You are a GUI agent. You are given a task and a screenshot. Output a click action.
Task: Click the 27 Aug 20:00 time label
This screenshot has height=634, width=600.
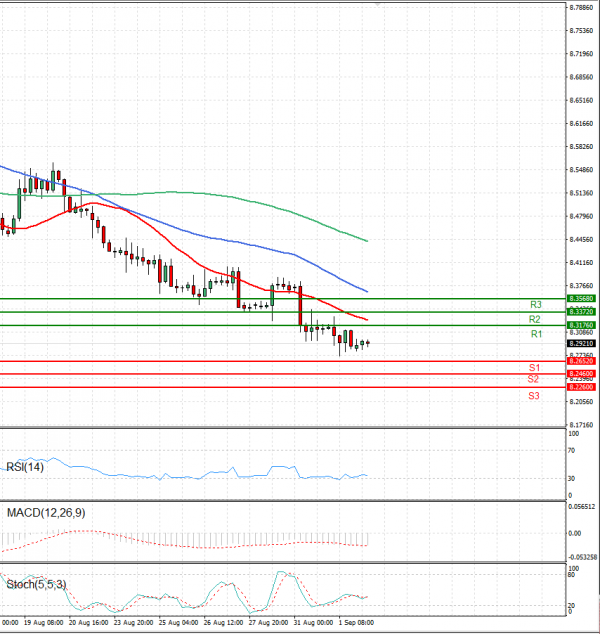click(268, 622)
